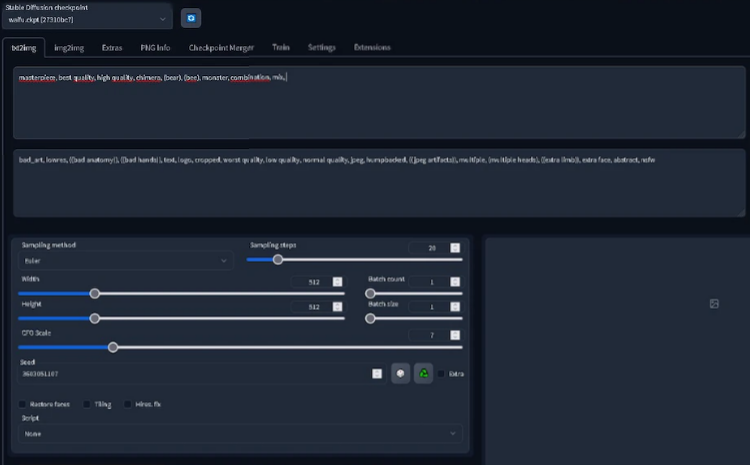750x465 pixels.
Task: Click the image placeholder icon in output panel
Action: (x=714, y=304)
